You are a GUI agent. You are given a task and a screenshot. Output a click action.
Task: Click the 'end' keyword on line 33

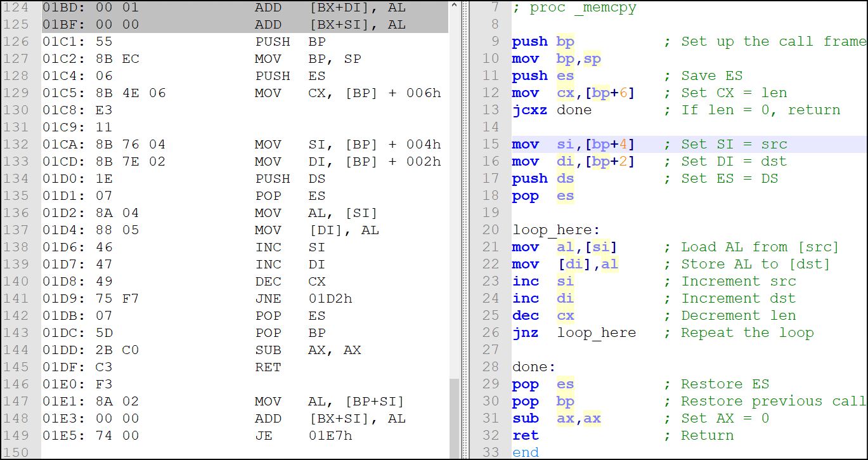pos(525,453)
